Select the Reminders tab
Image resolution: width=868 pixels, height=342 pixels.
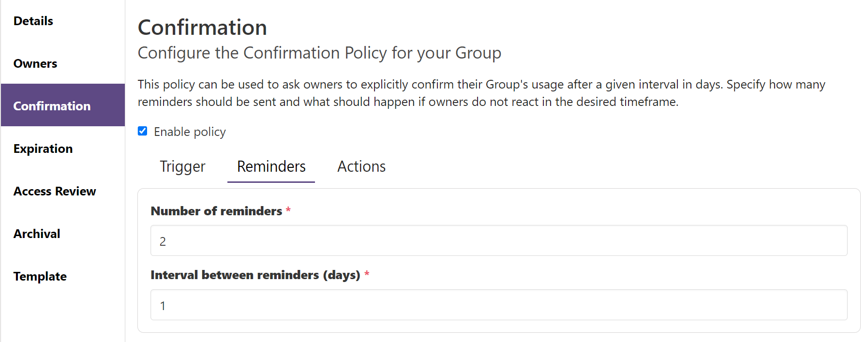[x=270, y=166]
